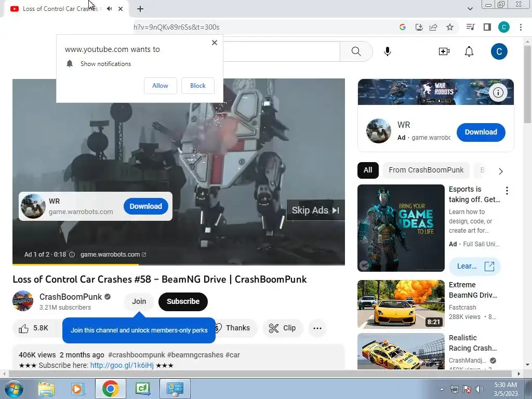Image resolution: width=532 pixels, height=399 pixels.
Task: Start voice search with the microphone icon
Action: click(x=388, y=51)
